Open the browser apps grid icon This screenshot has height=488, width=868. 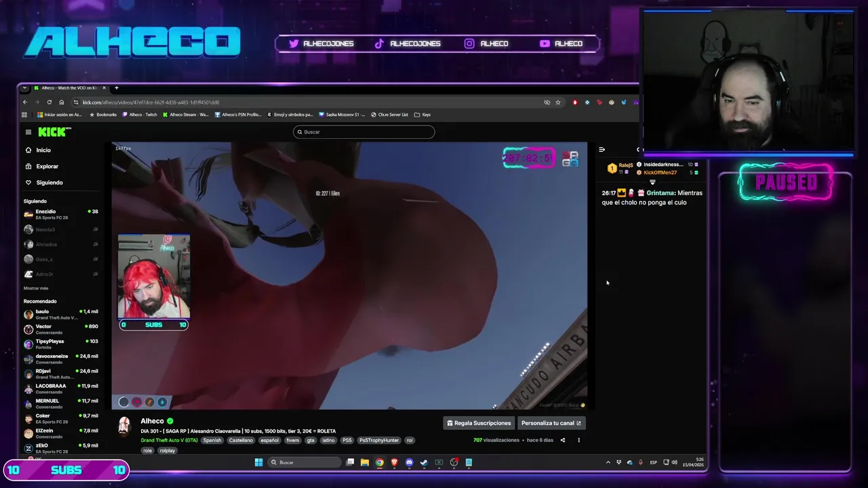24,115
